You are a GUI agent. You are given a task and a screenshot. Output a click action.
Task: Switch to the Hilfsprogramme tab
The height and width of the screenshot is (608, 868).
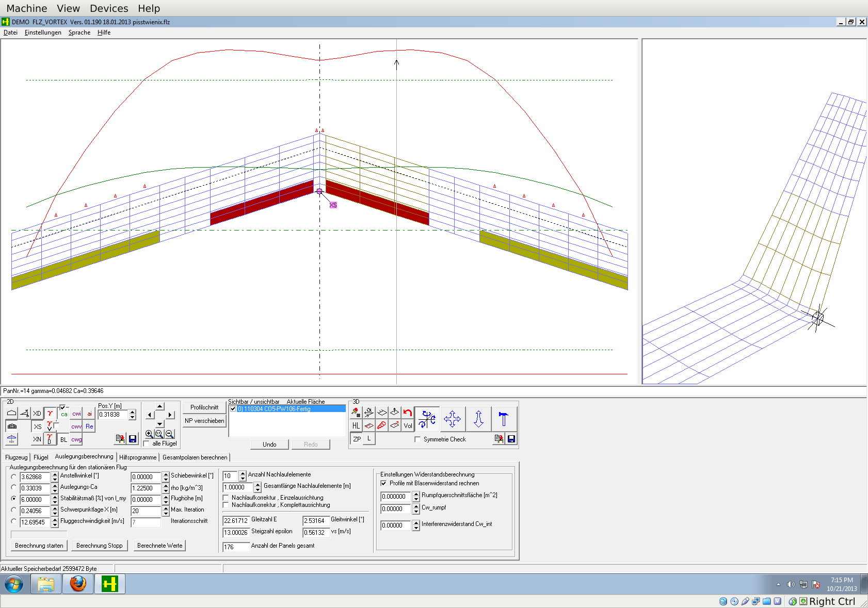[138, 457]
